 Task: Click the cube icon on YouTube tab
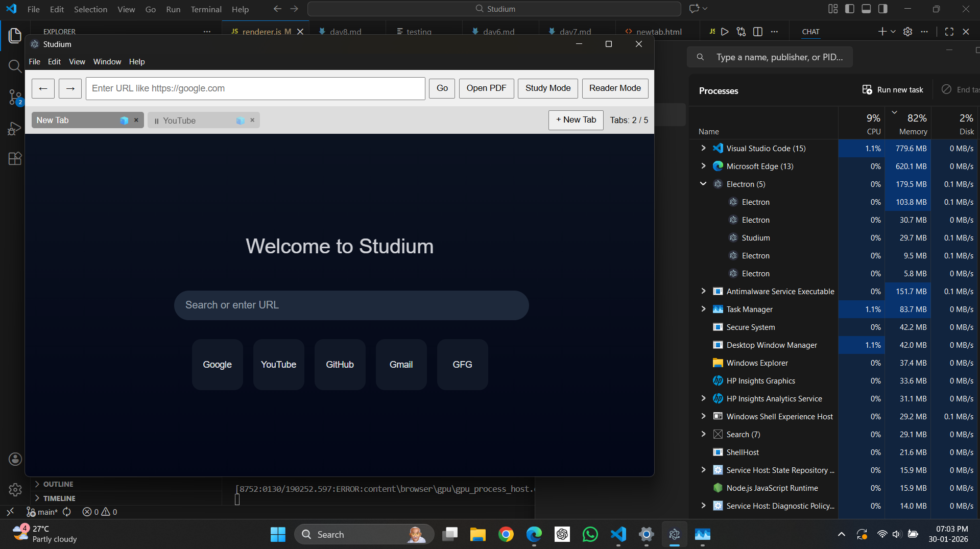tap(241, 121)
